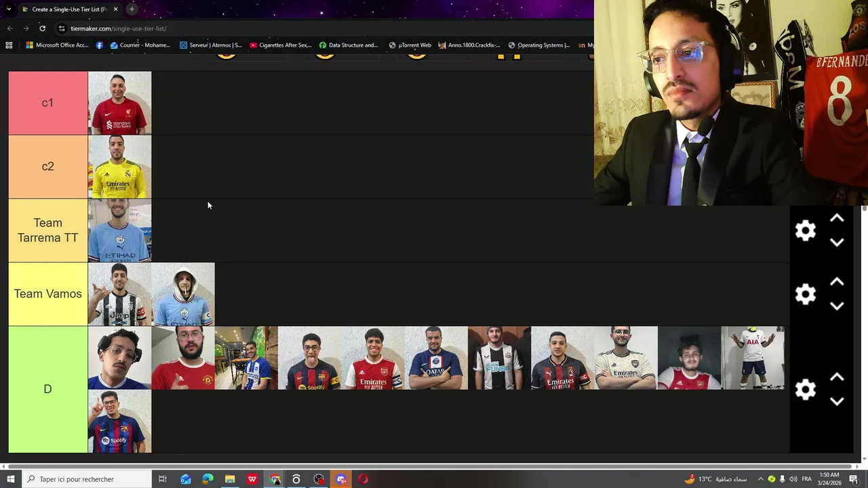
Task: Select the yellow Emirates jersey photo in c2
Action: [119, 167]
